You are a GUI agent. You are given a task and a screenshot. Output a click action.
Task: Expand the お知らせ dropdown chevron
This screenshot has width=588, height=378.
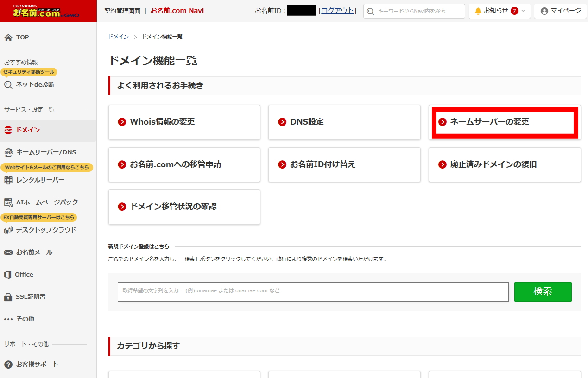point(524,11)
